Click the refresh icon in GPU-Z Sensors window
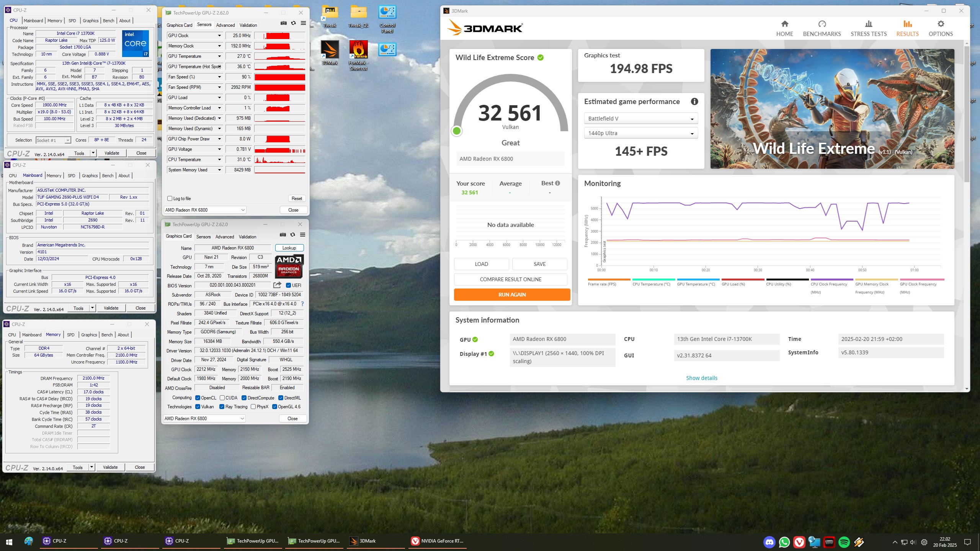The height and width of the screenshot is (551, 980). click(x=293, y=23)
